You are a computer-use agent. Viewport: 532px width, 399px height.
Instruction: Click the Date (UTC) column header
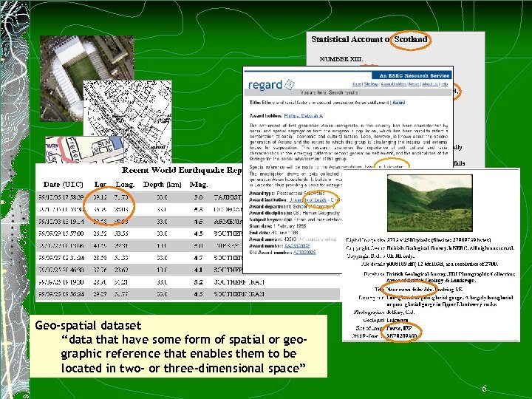(x=63, y=185)
